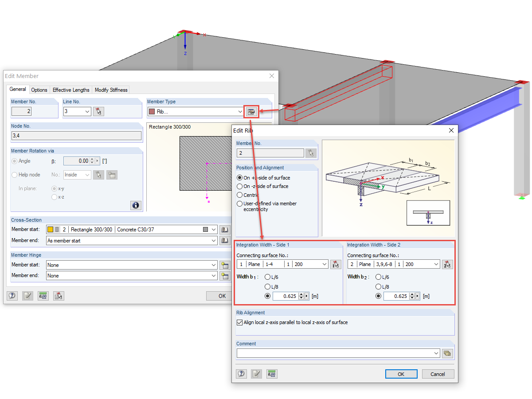
Task: Expand the member end hinge dropdown
Action: click(213, 275)
